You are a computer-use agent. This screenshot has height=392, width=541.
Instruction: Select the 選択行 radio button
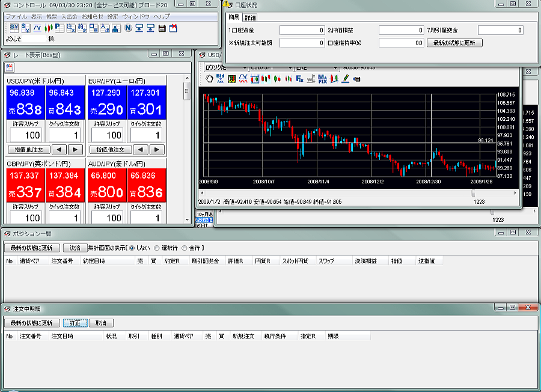[x=157, y=248]
